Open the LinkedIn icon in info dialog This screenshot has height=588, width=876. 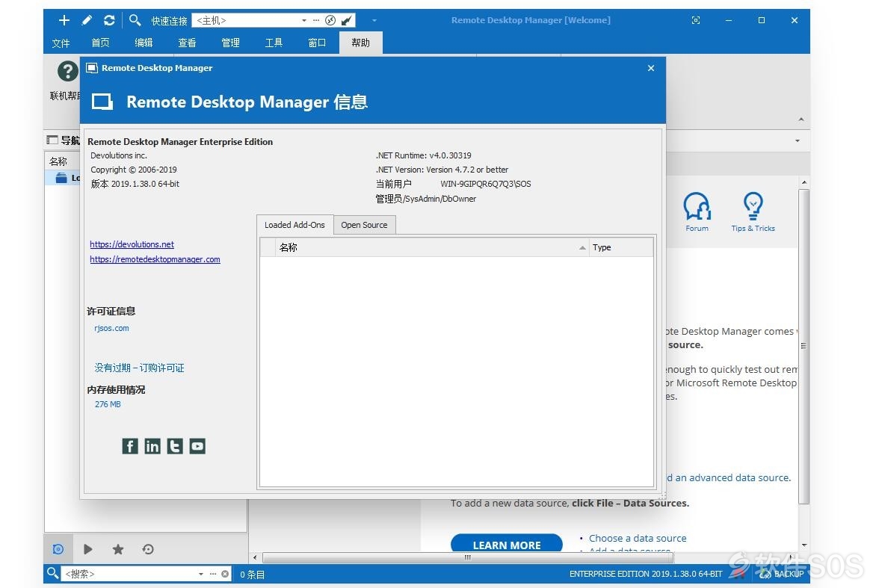152,446
